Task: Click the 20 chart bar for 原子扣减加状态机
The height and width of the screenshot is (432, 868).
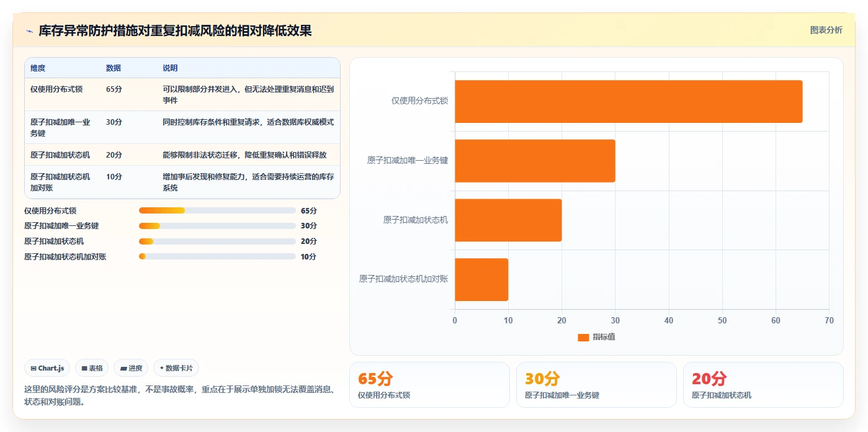Action: coord(508,220)
